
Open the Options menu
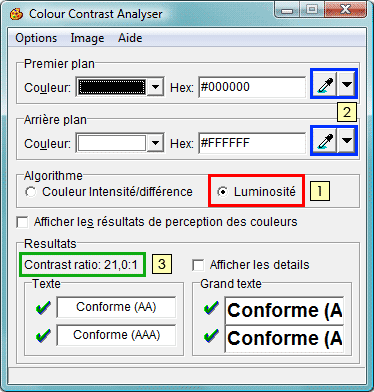36,38
